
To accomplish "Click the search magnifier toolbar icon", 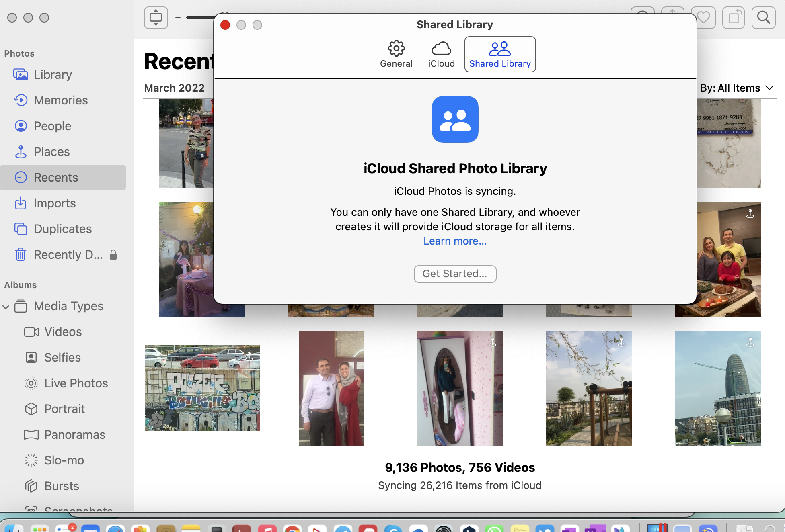I will (x=763, y=18).
